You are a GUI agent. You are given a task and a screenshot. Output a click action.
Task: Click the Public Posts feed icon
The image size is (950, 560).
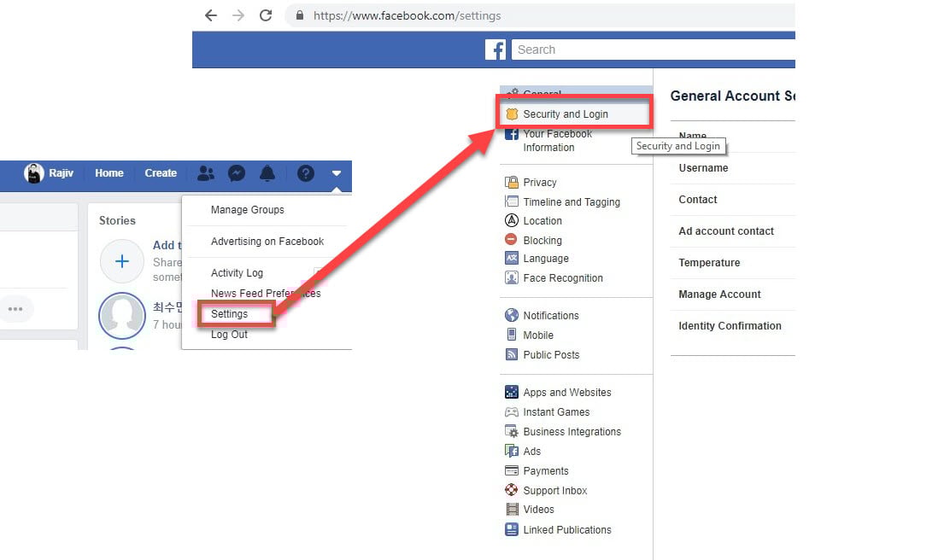tap(512, 354)
